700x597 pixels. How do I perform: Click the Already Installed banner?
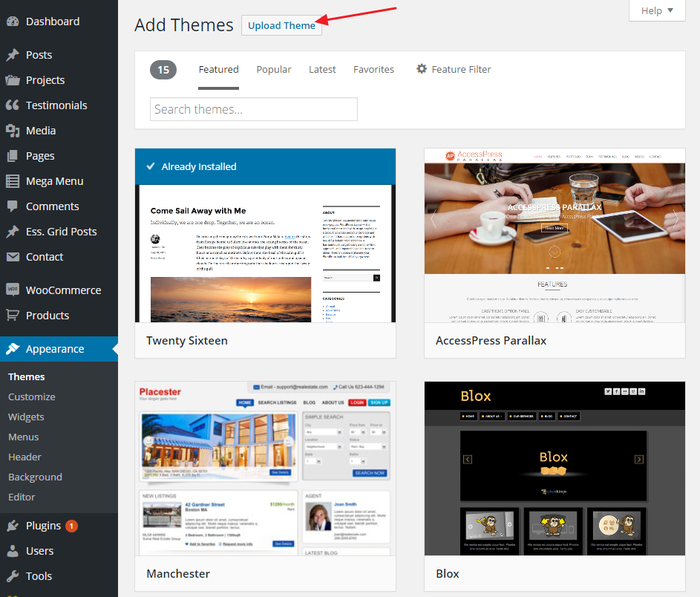tap(265, 166)
